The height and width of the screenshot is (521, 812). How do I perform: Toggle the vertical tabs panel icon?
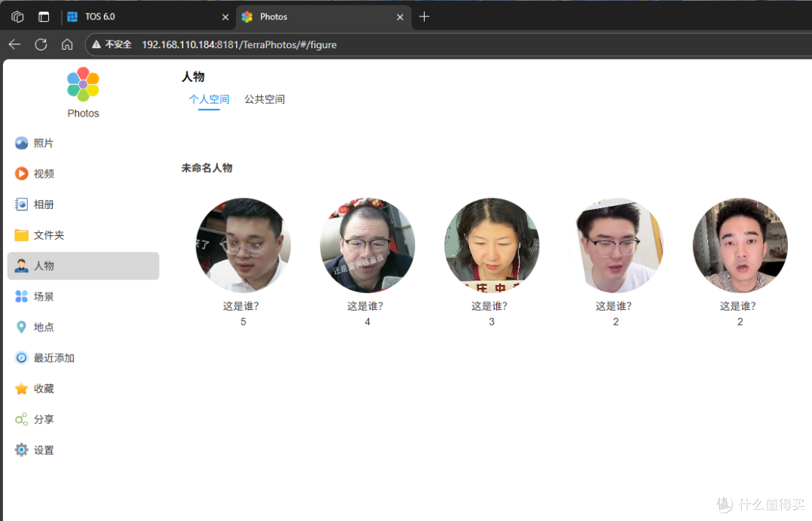pyautogui.click(x=44, y=17)
